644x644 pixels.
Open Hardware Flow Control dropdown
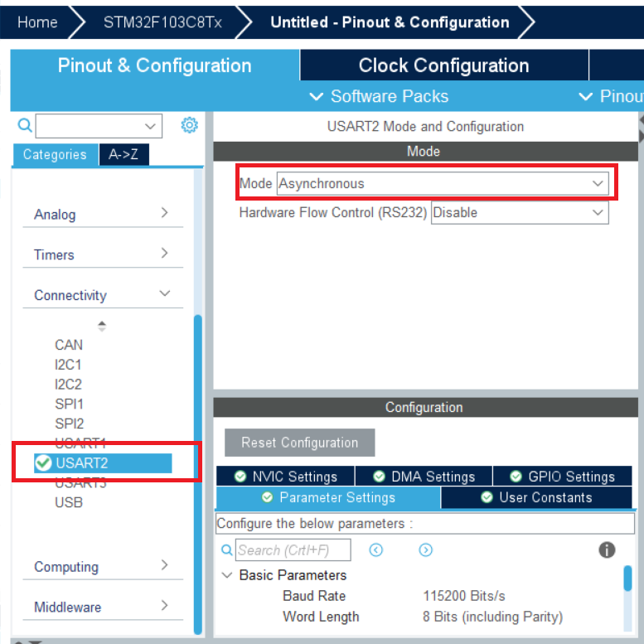520,212
